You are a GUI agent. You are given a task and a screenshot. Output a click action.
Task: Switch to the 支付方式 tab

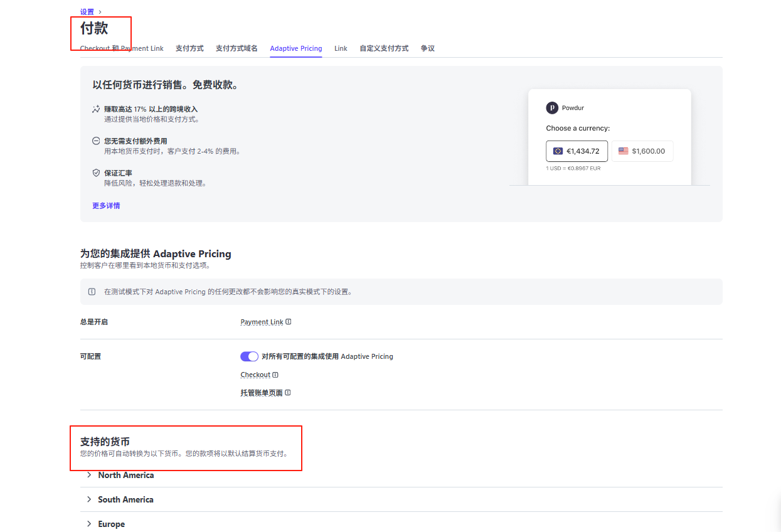pos(189,48)
